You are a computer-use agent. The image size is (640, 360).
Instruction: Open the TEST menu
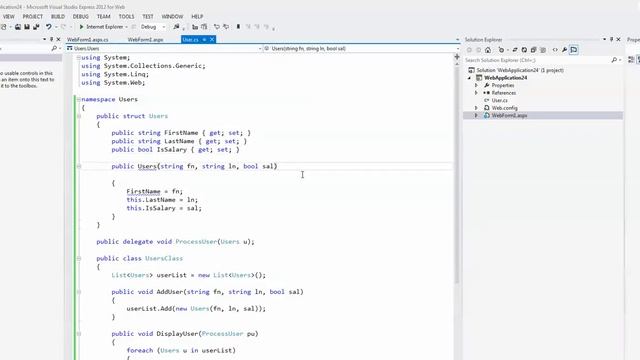coord(148,16)
